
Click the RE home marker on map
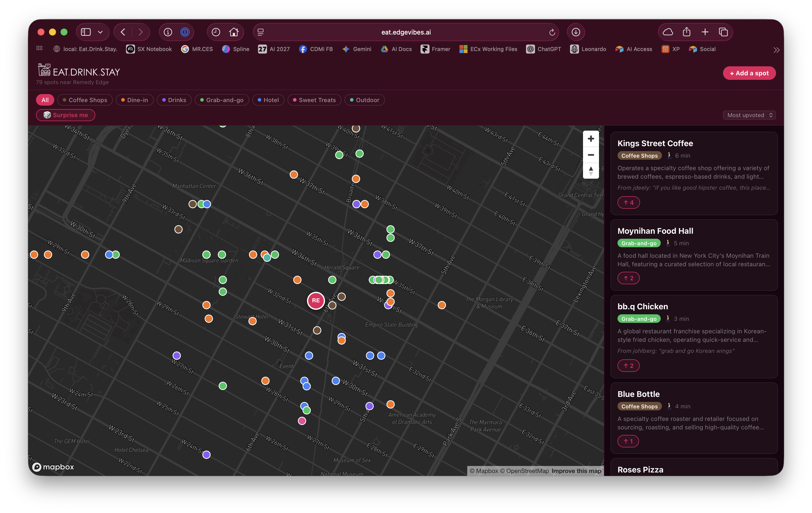pyautogui.click(x=316, y=300)
